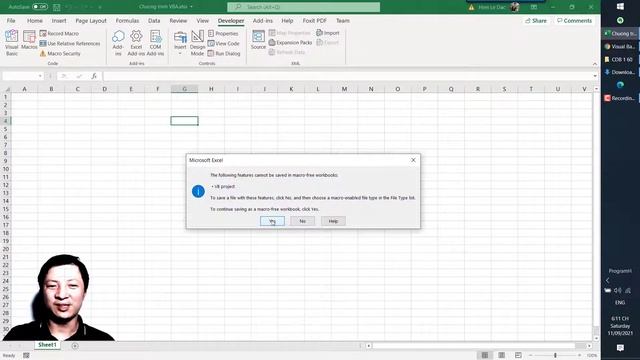Click Map Properties

point(289,33)
